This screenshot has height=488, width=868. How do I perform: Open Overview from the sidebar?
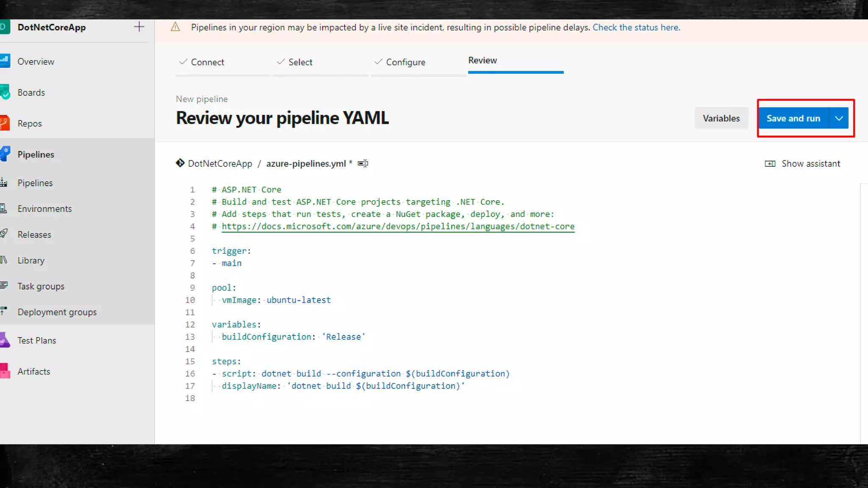(x=36, y=61)
